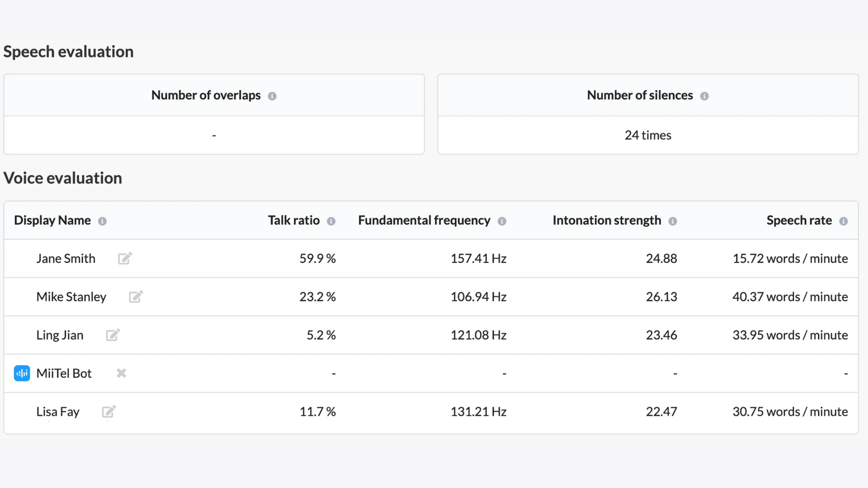The width and height of the screenshot is (868, 488).
Task: Click Speech rate info icon
Action: 844,221
